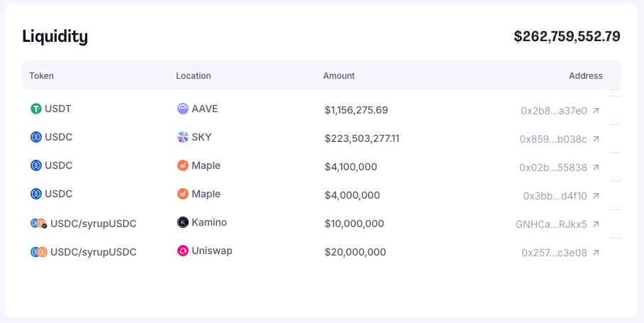This screenshot has height=323, width=644.
Task: Open external link arrow for 0x2b8...a37e0
Action: tap(596, 111)
